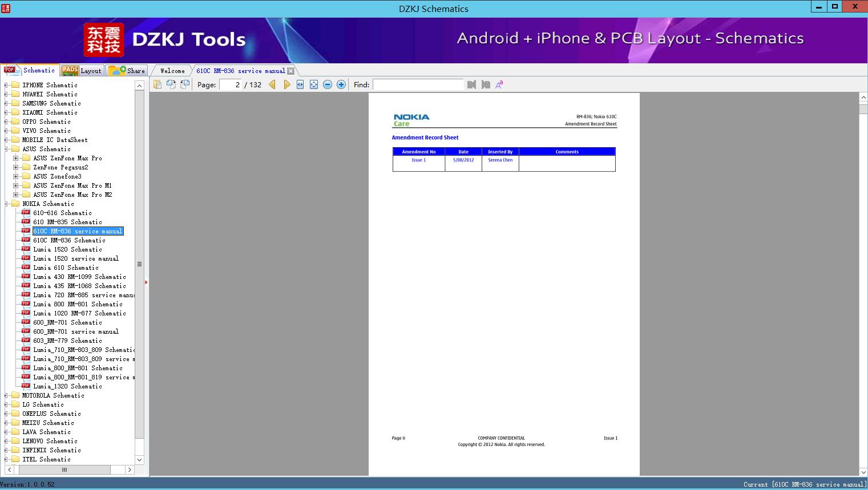Expand the HUAWEI Schematic folder
Screen dimensions: 868x490
[6, 94]
